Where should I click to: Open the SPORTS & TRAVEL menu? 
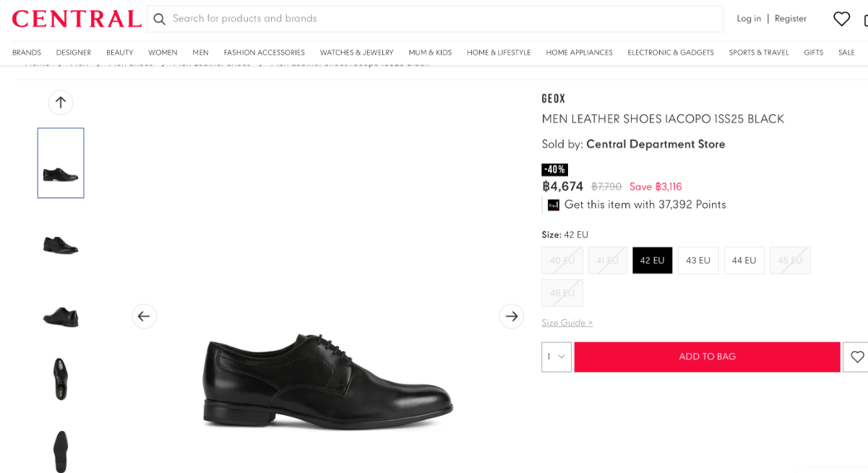[x=759, y=53]
